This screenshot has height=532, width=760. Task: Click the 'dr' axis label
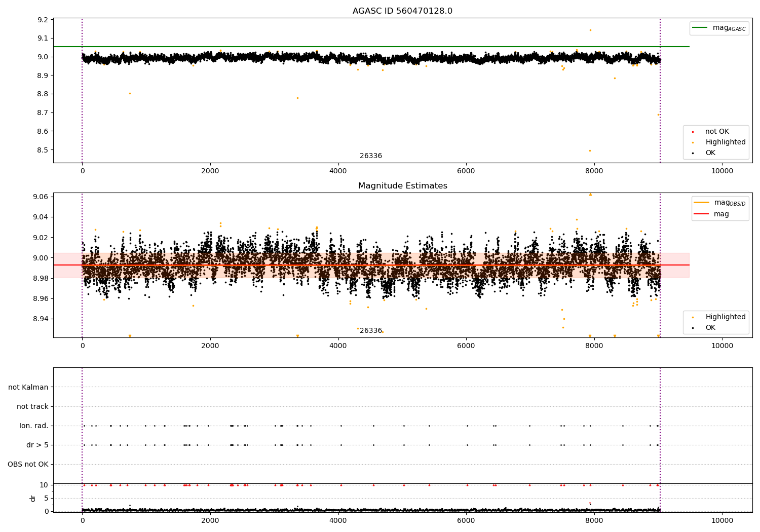pyautogui.click(x=33, y=498)
